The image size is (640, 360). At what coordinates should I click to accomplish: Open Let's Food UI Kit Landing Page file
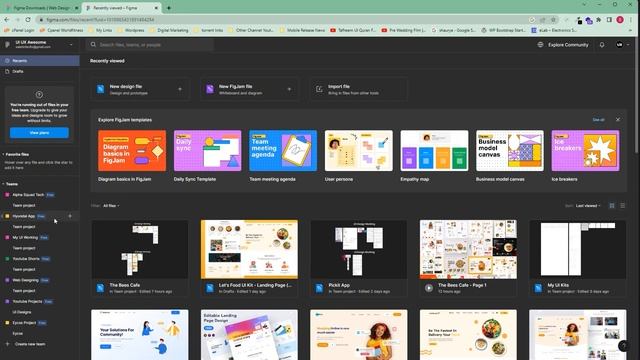249,258
